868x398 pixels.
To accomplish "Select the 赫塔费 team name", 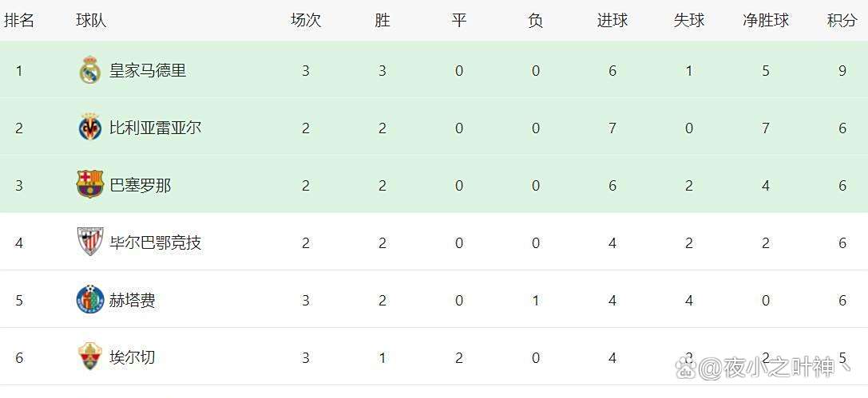I will pyautogui.click(x=133, y=300).
